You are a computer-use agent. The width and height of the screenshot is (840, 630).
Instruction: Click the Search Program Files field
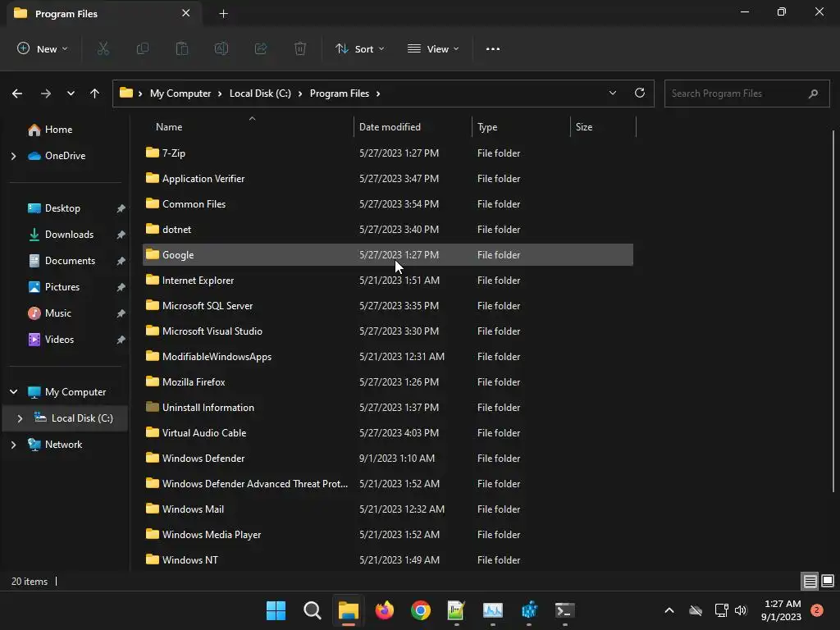point(746,94)
